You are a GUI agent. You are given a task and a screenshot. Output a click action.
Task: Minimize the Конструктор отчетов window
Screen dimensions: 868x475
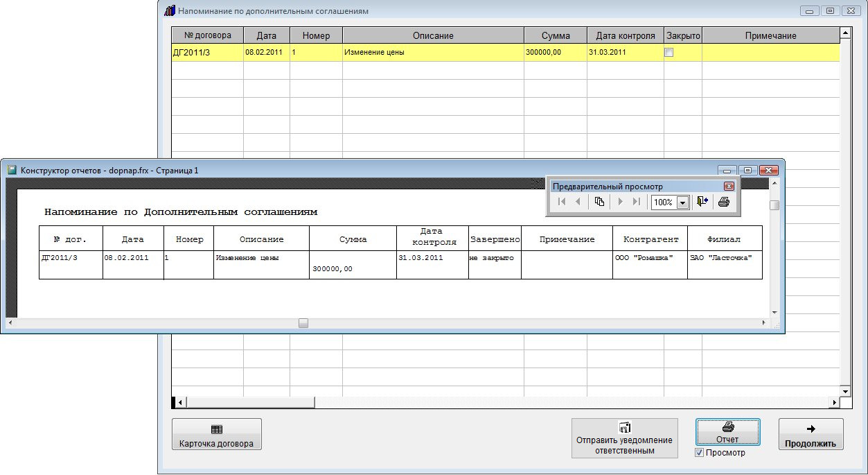click(x=728, y=170)
